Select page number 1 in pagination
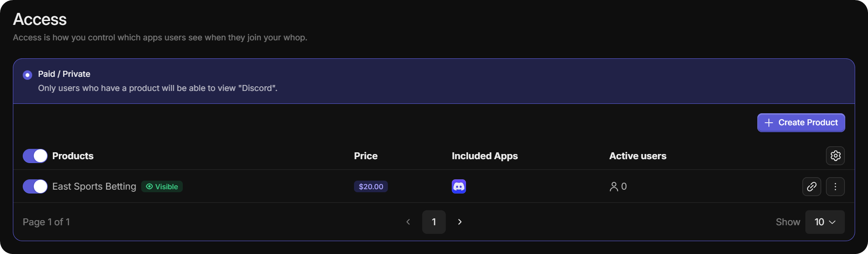The image size is (868, 254). click(x=434, y=222)
